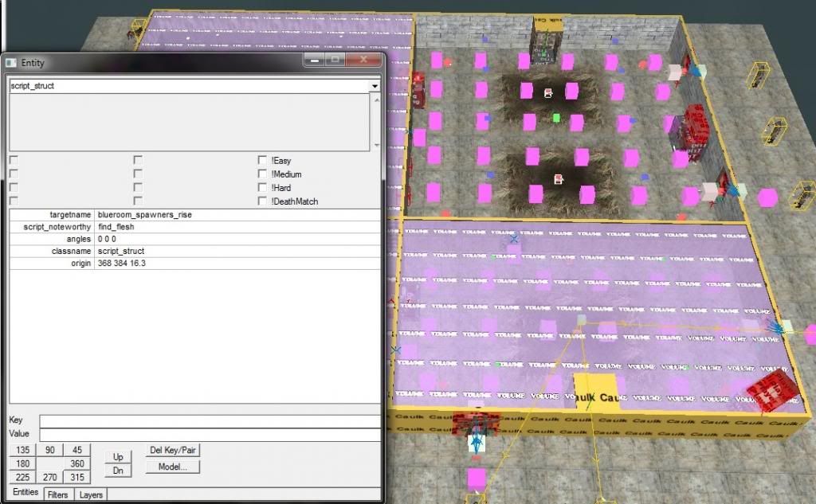Close the Entity window

[363, 60]
